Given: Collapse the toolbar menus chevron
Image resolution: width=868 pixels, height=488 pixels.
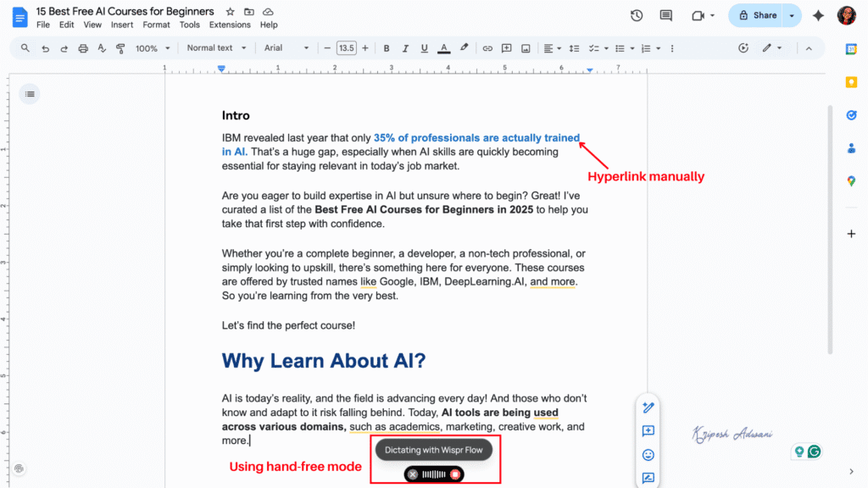Looking at the screenshot, I should point(809,48).
